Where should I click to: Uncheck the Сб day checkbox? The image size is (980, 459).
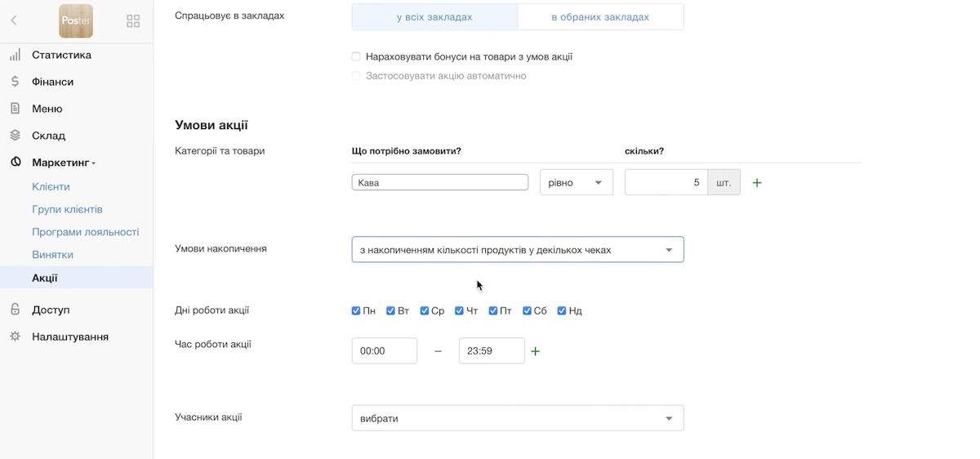tap(528, 311)
